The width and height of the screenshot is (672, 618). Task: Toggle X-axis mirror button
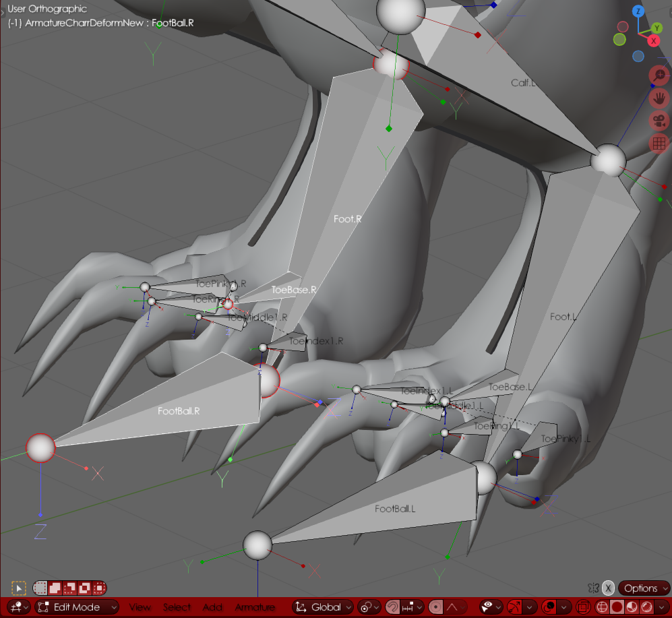(x=608, y=588)
